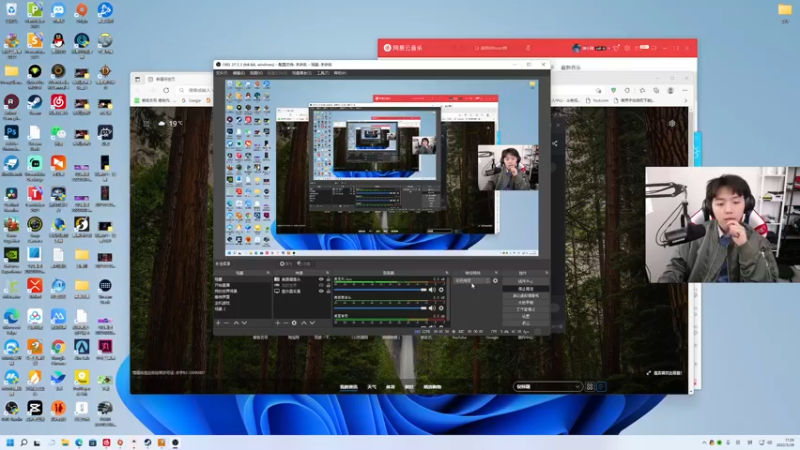Click Exit button in OBS Controls
Viewport: 800px width, 450px height.
tap(526, 322)
